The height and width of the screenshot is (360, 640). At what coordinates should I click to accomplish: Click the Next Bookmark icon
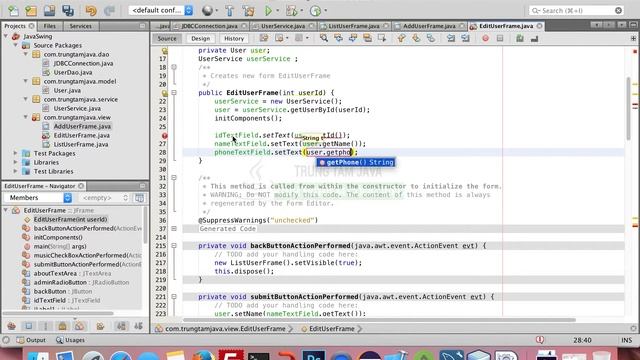(416, 38)
